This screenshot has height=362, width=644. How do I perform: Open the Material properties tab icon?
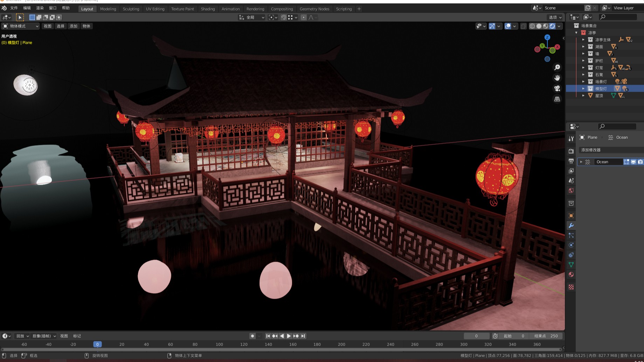(x=571, y=275)
